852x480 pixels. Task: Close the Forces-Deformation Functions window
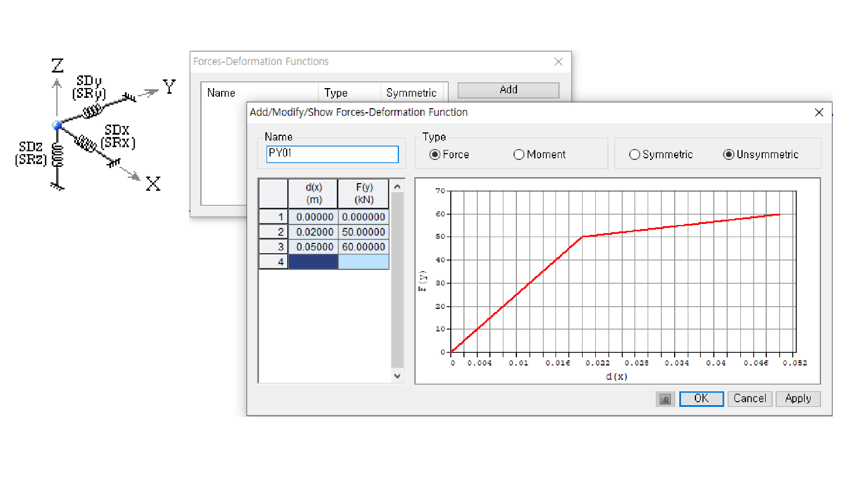(x=558, y=61)
